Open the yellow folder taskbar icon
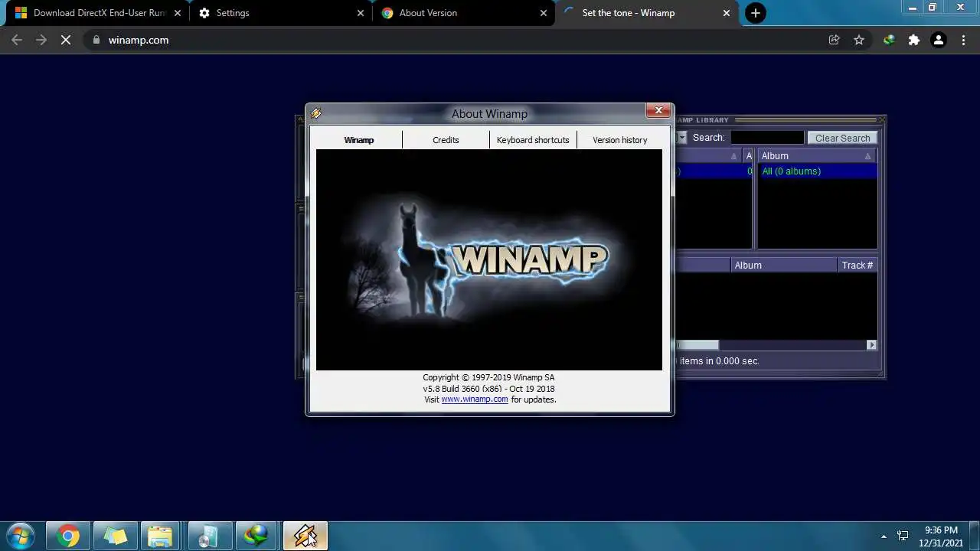This screenshot has width=980, height=551. (115, 536)
